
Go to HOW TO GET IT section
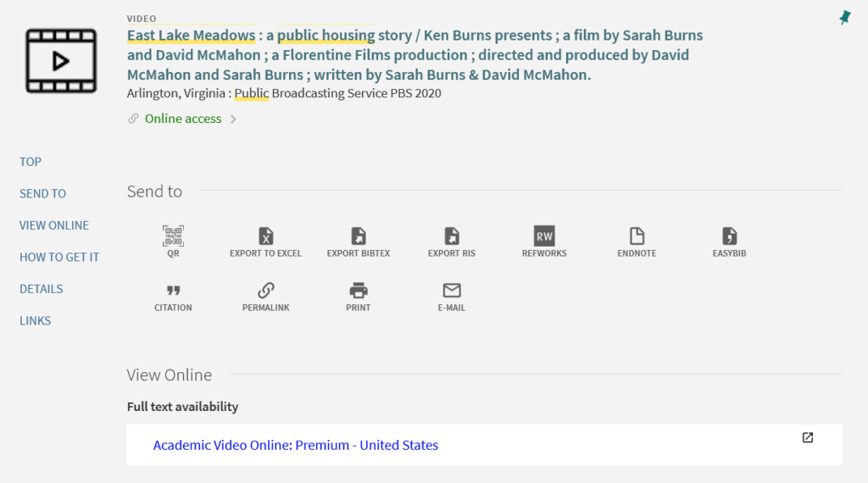pyautogui.click(x=59, y=258)
